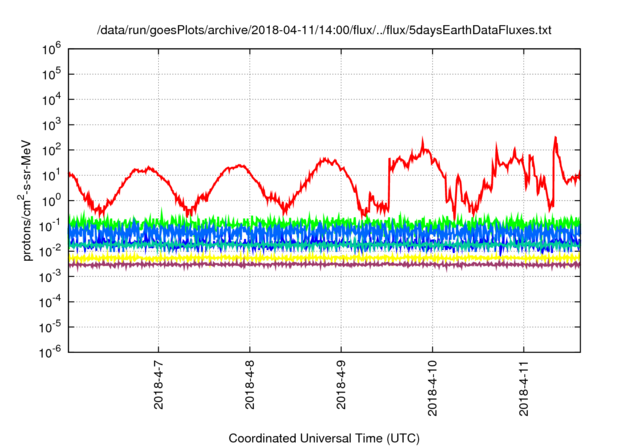The width and height of the screenshot is (640, 448).
Task: Click the 10^-2 y-axis tick label
Action: pos(50,251)
